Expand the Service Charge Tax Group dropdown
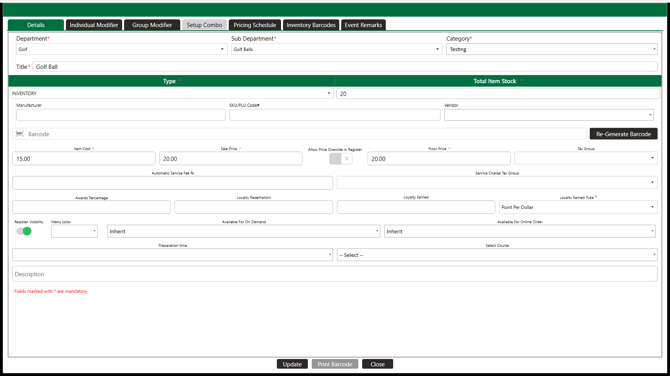This screenshot has width=670, height=376. click(497, 182)
